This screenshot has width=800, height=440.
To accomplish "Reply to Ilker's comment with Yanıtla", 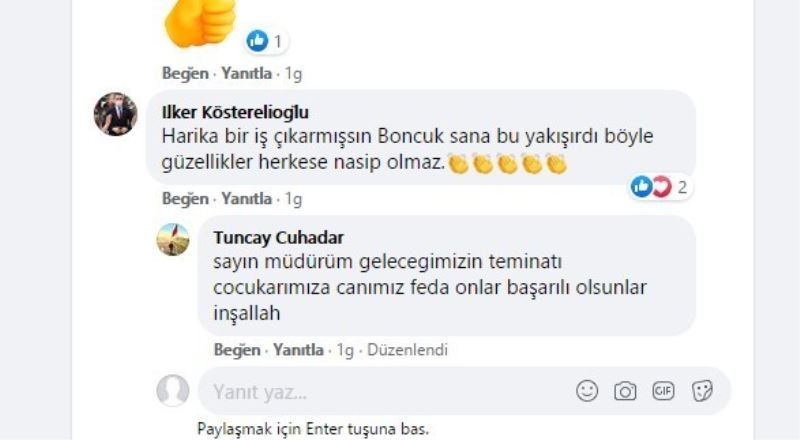I will (246, 199).
